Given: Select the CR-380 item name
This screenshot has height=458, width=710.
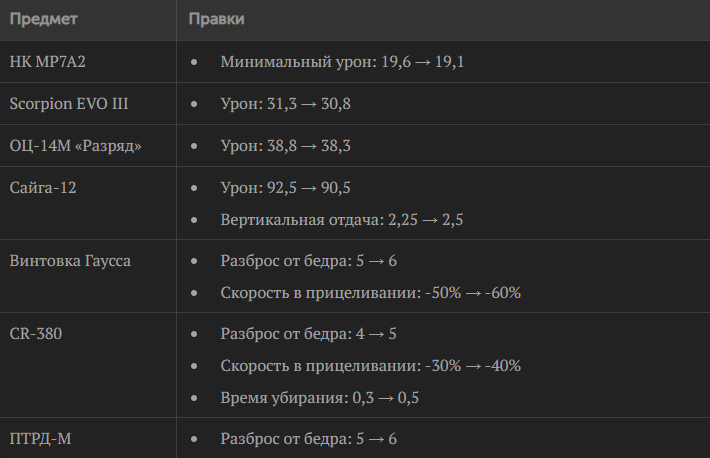Looking at the screenshot, I should coord(35,334).
